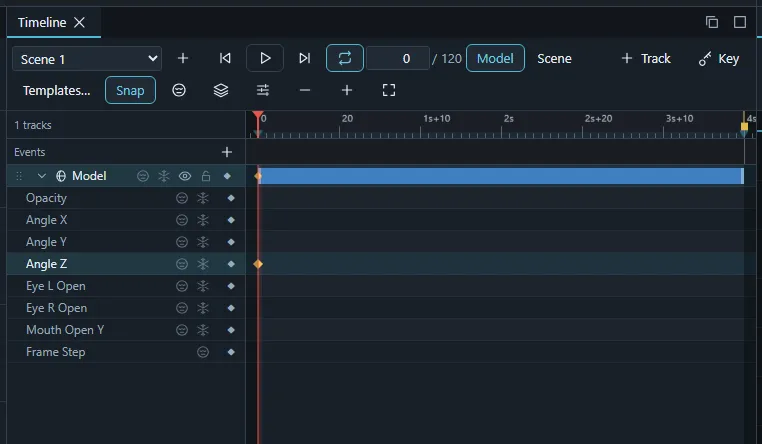Toggle the Opacity snowflake icon
The width and height of the screenshot is (762, 444).
tap(203, 198)
